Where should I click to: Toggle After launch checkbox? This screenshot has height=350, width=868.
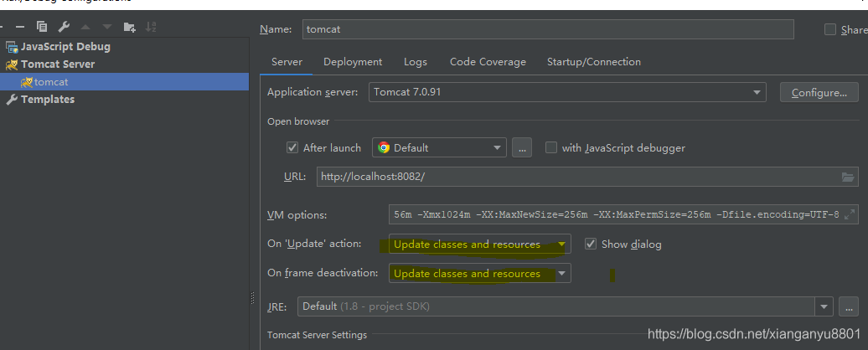pos(292,147)
